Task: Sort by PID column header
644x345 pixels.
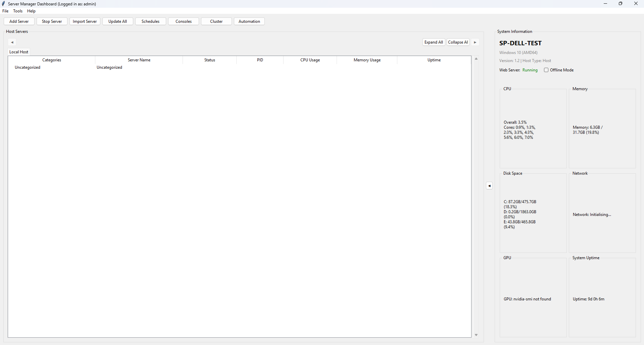Action: tap(260, 60)
